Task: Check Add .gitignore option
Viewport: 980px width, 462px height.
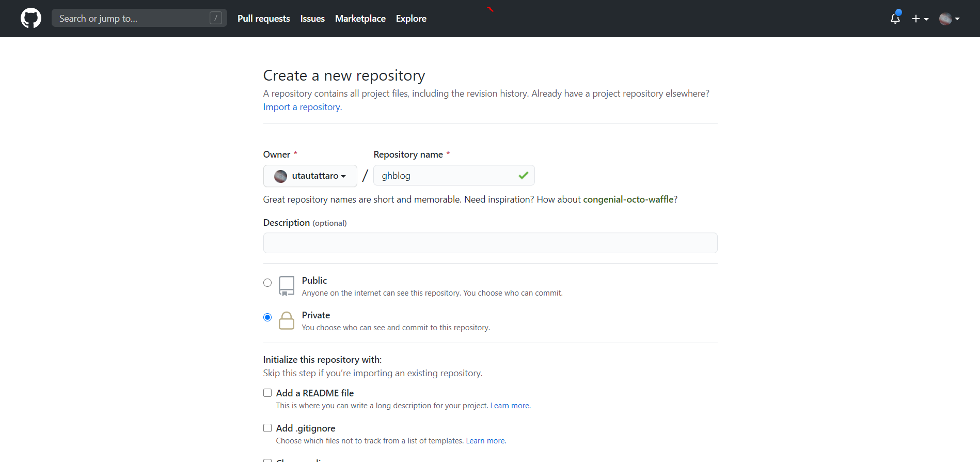Action: click(x=267, y=428)
